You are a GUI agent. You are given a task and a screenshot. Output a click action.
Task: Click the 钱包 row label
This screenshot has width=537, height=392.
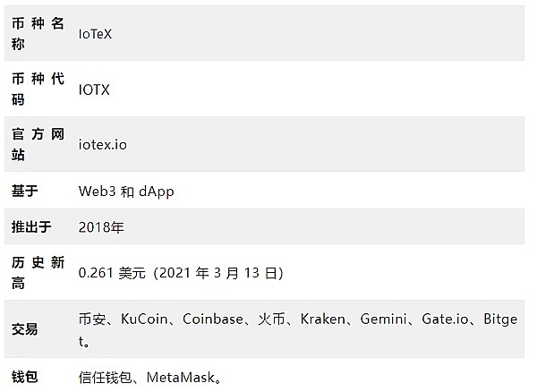click(x=24, y=377)
